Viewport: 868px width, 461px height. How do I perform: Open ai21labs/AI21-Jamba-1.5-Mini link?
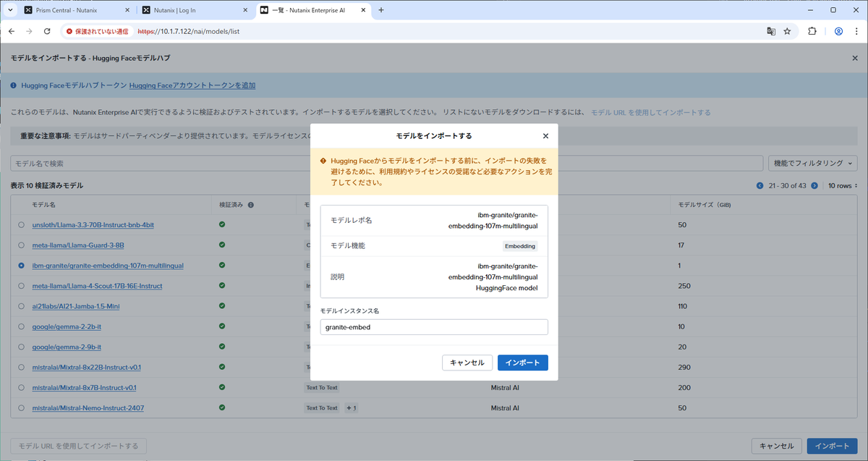(x=76, y=306)
